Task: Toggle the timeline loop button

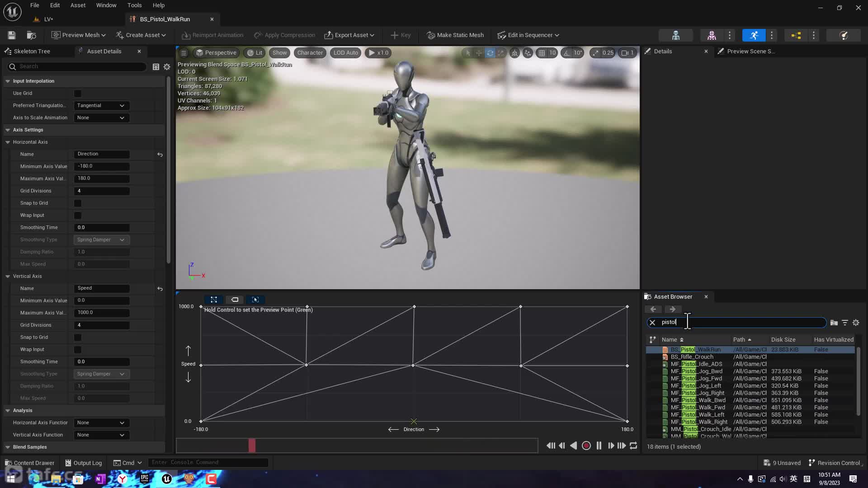Action: (x=633, y=446)
